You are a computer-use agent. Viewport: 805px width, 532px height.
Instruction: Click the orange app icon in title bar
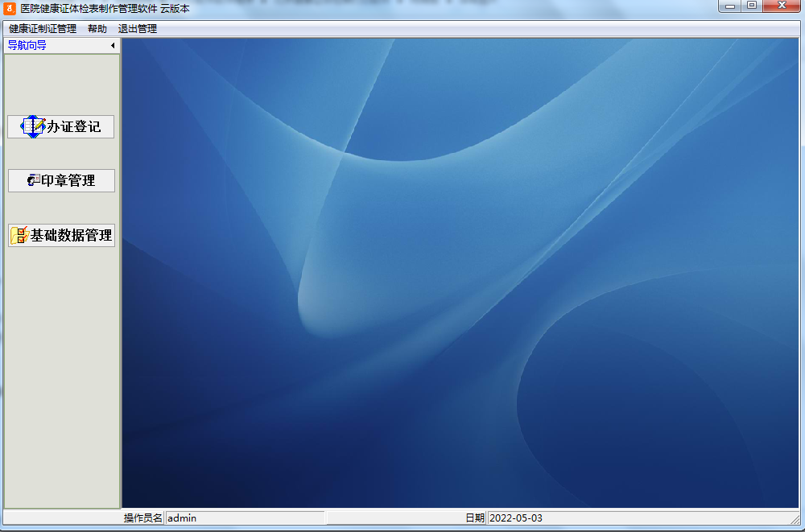[x=10, y=8]
